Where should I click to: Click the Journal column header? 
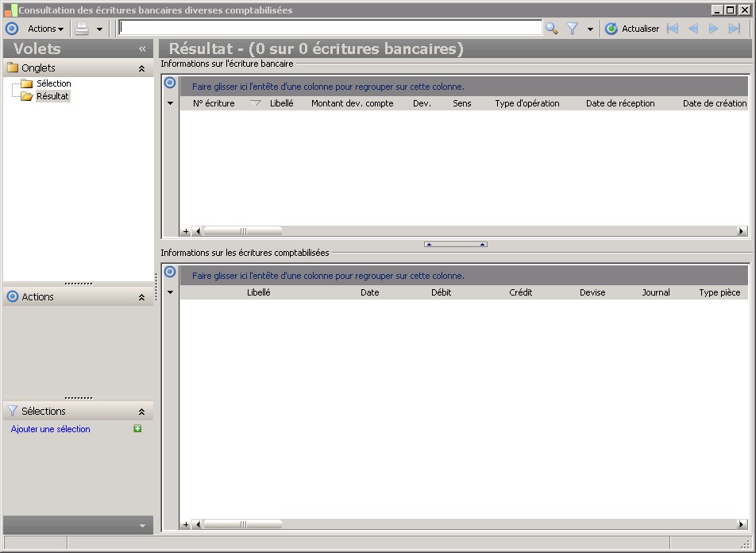(x=656, y=292)
